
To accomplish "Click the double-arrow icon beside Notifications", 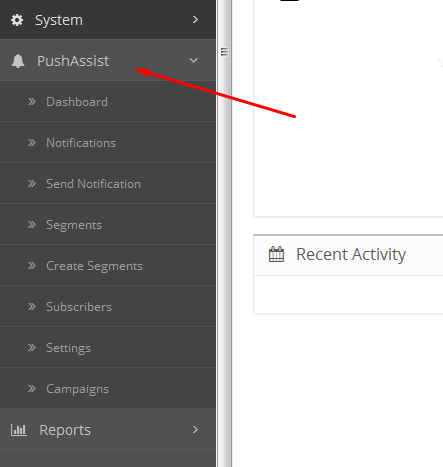I will [32, 143].
